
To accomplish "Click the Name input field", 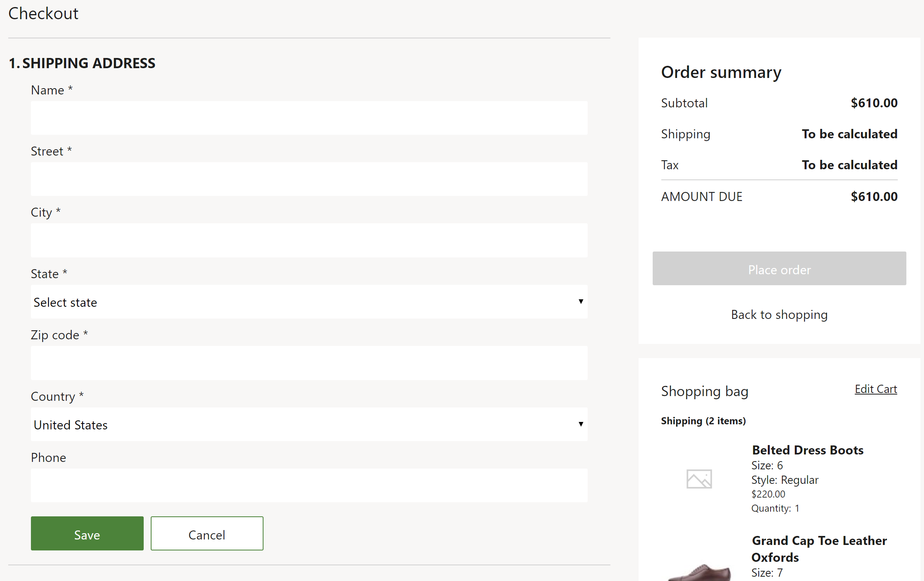I will click(x=309, y=118).
